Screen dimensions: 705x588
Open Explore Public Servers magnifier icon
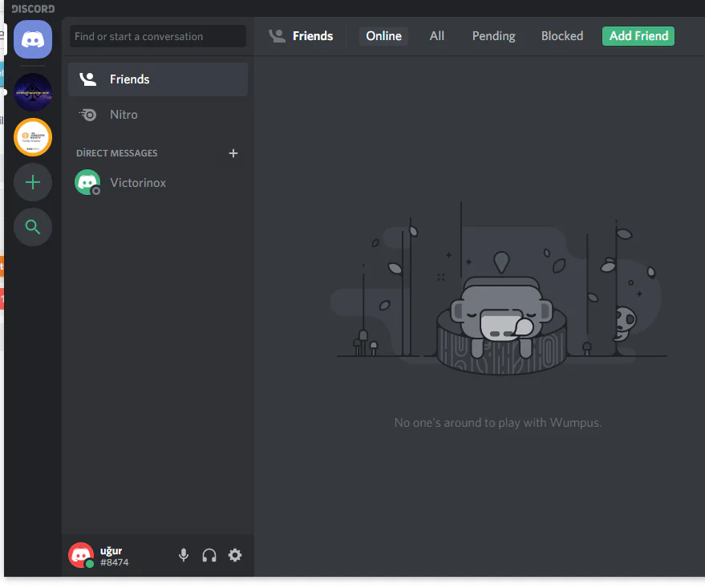pos(32,227)
